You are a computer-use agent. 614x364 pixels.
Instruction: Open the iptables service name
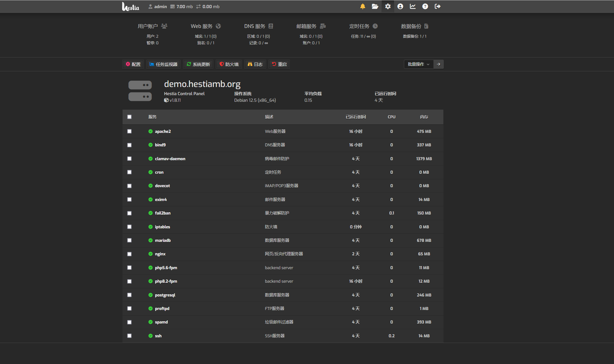click(x=162, y=227)
